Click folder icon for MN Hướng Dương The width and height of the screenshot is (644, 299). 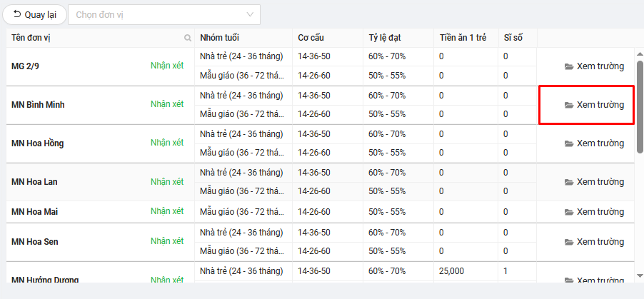569,280
